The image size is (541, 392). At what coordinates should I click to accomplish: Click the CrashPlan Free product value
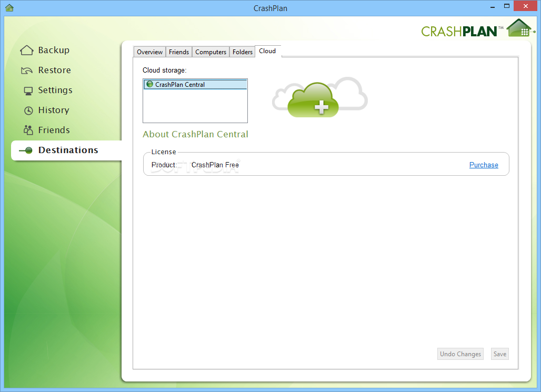[x=215, y=165]
